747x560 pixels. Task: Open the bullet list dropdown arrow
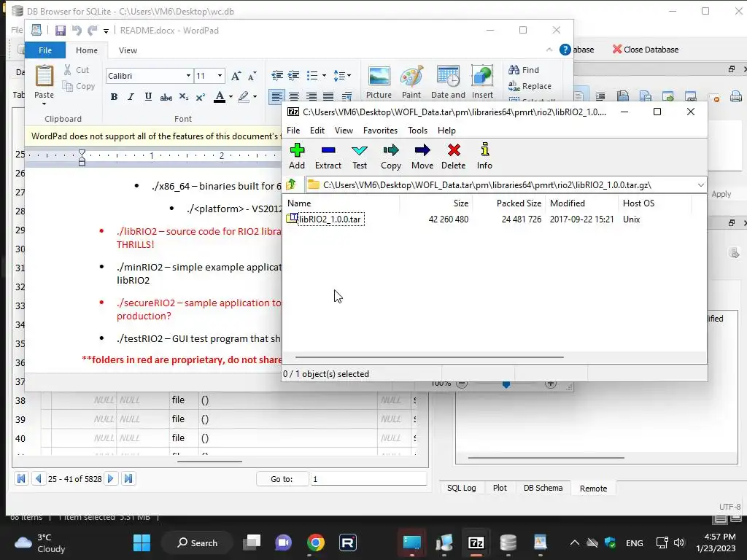click(x=324, y=75)
